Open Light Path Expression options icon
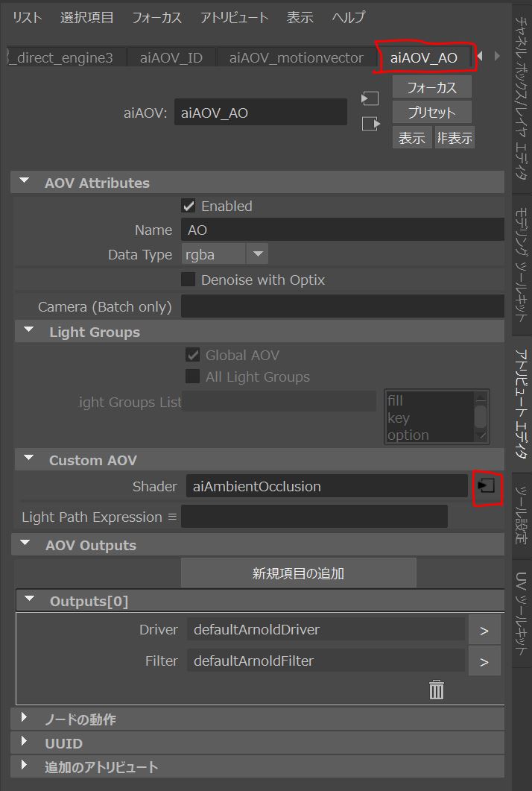 [172, 517]
